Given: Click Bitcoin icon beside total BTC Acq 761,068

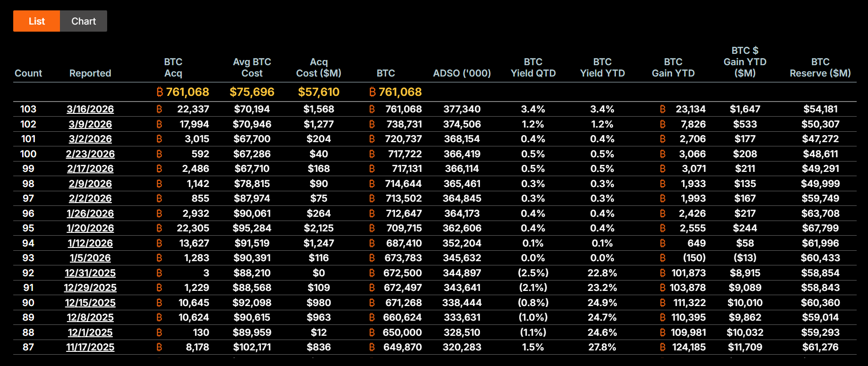Looking at the screenshot, I should (160, 92).
